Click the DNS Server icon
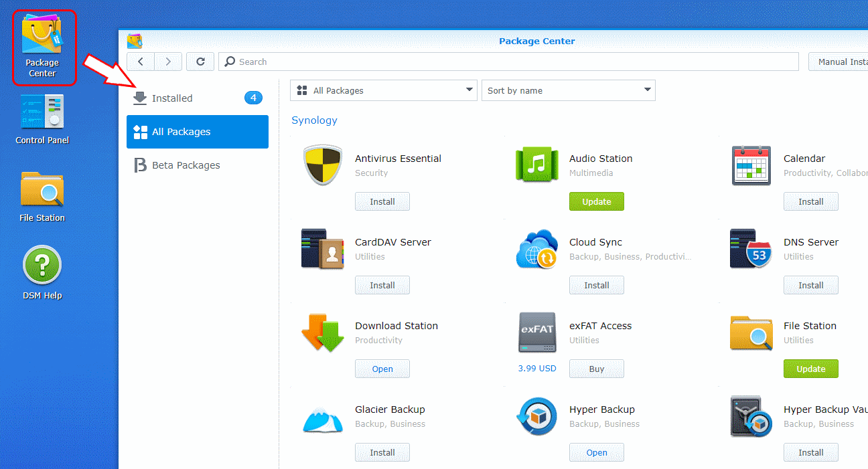Viewport: 868px width, 469px height. point(751,249)
